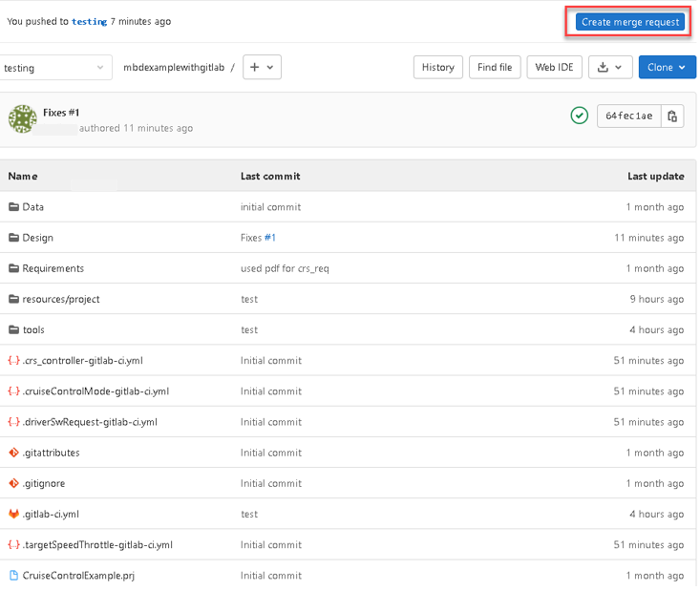Image resolution: width=700 pixels, height=591 pixels.
Task: Expand the plus add-file dropdown
Action: (x=262, y=68)
